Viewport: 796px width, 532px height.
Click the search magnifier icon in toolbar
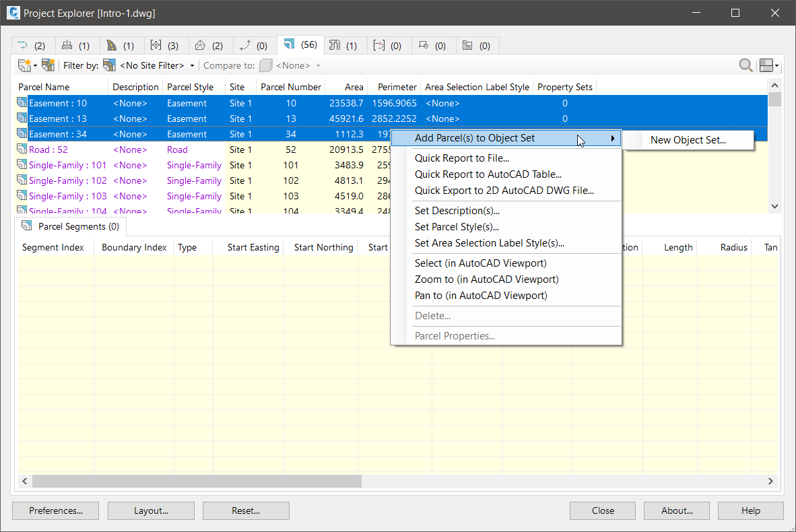pyautogui.click(x=745, y=65)
